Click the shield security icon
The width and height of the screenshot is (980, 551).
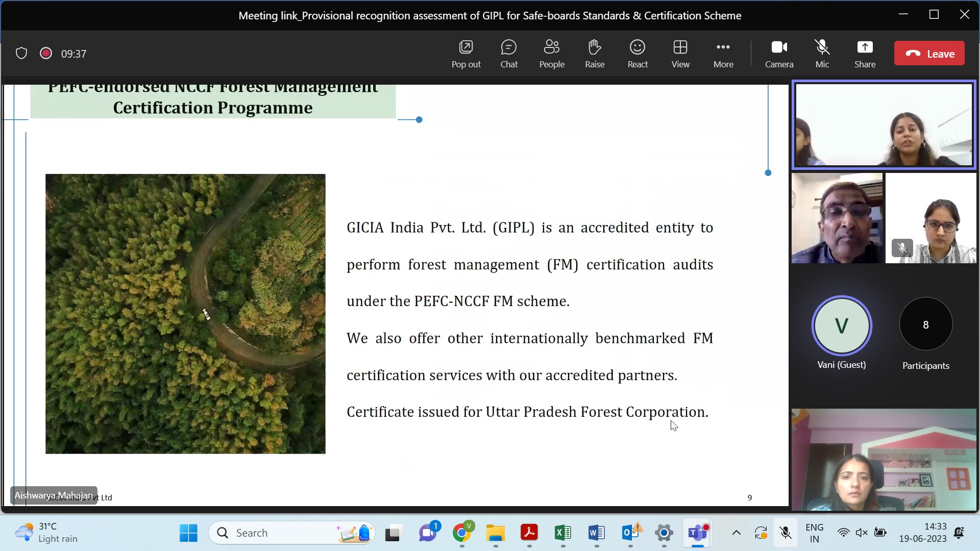21,53
